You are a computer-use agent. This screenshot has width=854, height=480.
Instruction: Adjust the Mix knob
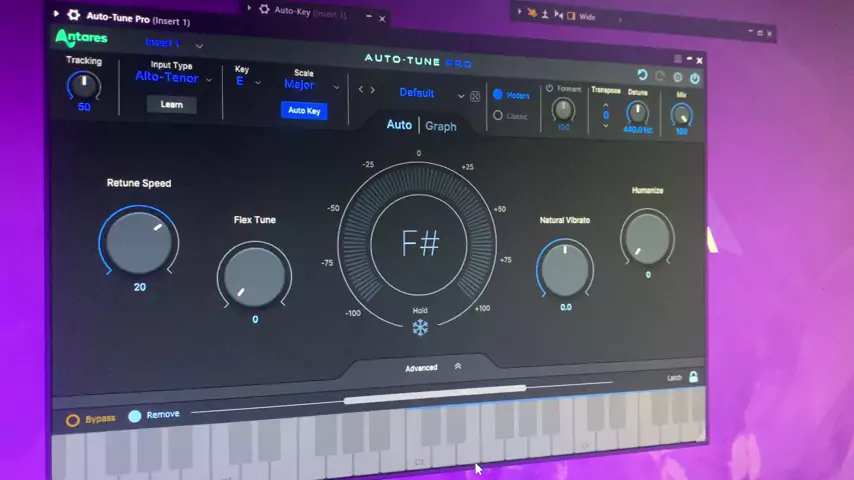coord(681,115)
